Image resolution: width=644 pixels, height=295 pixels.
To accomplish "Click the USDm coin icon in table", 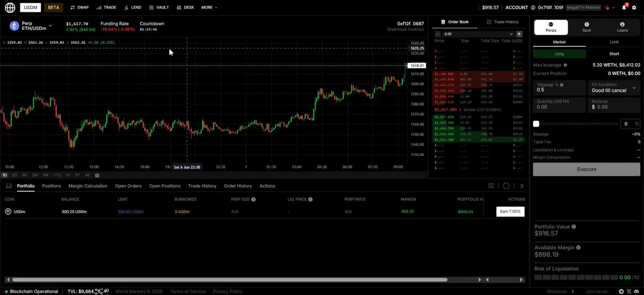I will [x=8, y=212].
